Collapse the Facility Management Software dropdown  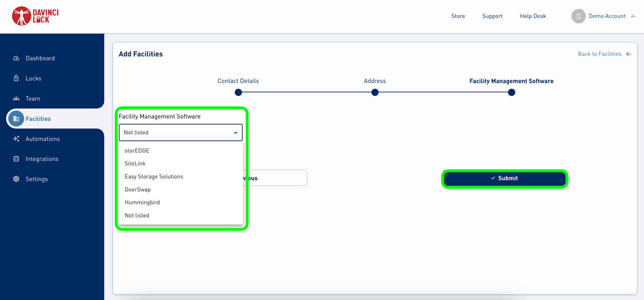click(235, 132)
